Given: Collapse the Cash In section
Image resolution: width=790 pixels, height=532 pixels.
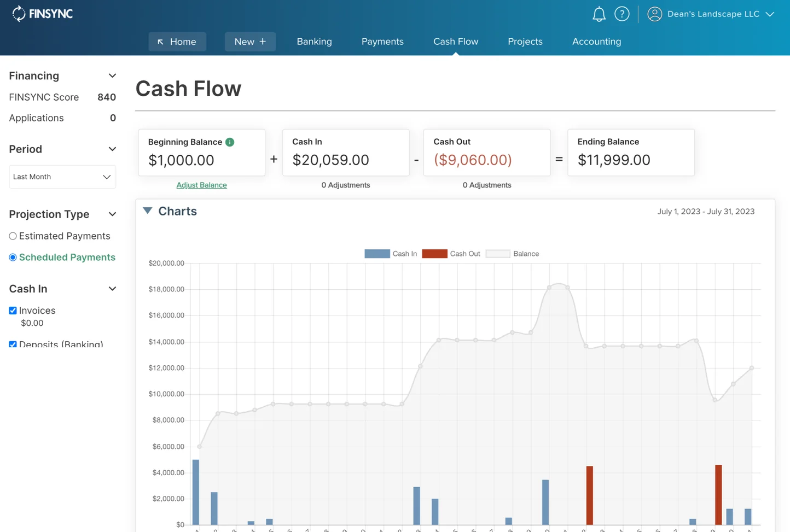Looking at the screenshot, I should [112, 289].
